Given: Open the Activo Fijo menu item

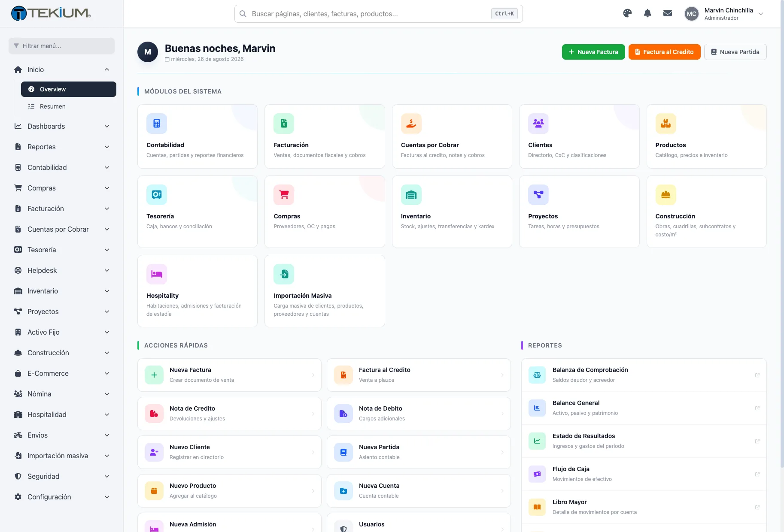Looking at the screenshot, I should [62, 332].
